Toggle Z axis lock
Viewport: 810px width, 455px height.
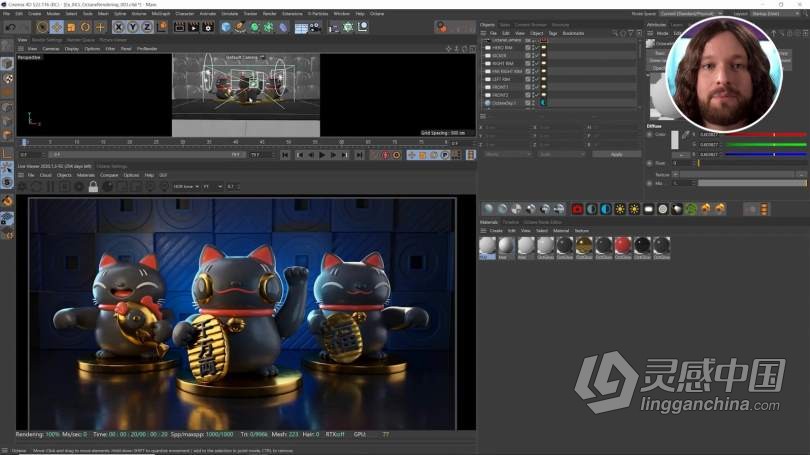[147, 27]
